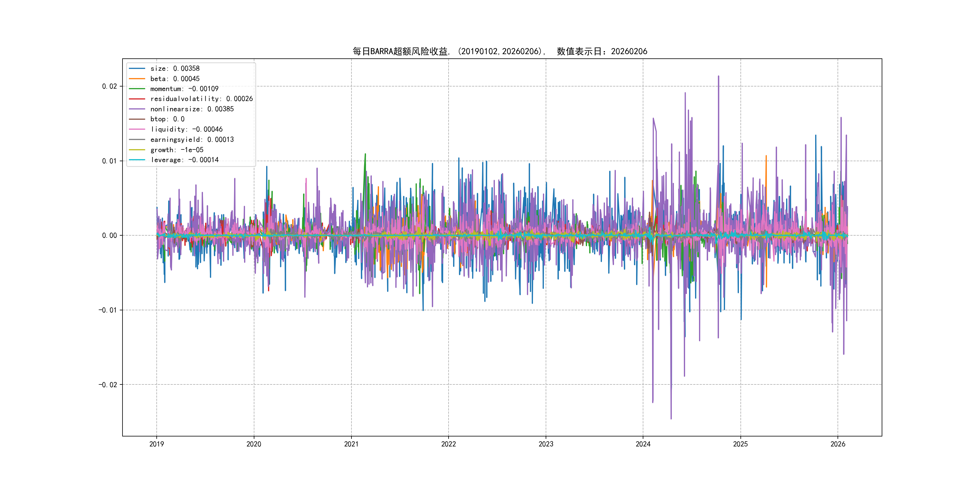Click the 0.00 y-axis tick label
This screenshot has width=980, height=490.
point(109,236)
